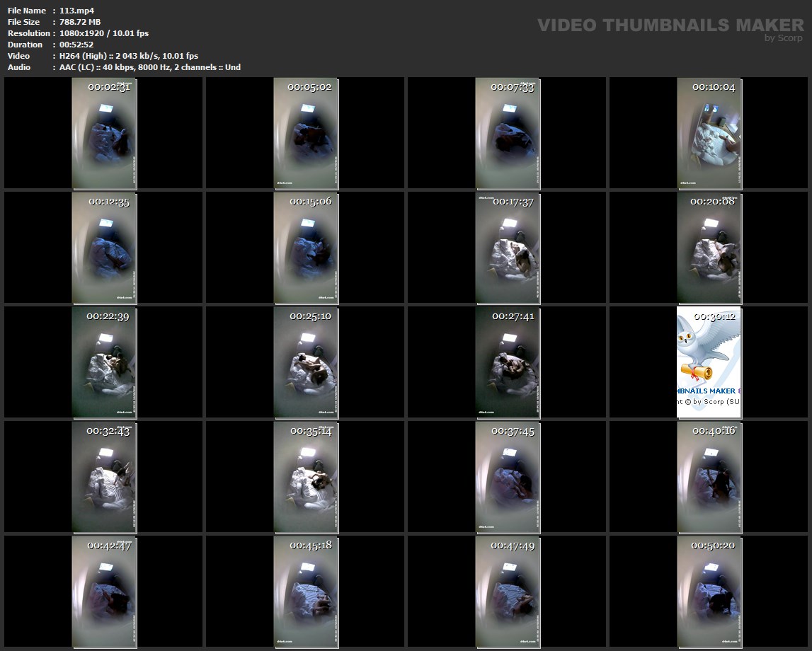Click the "Resolution" label
This screenshot has width=812, height=651.
pyautogui.click(x=29, y=33)
